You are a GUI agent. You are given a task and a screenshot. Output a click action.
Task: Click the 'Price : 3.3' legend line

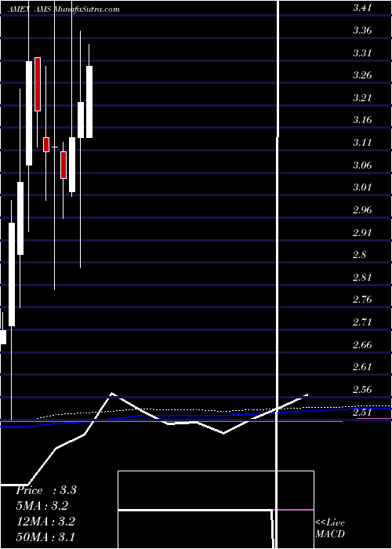[x=46, y=490]
